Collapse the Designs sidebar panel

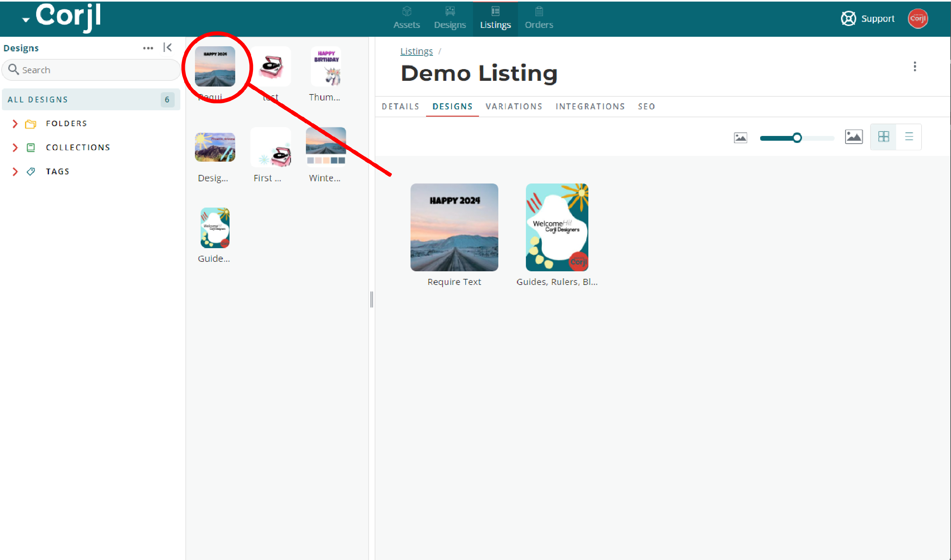(x=168, y=48)
